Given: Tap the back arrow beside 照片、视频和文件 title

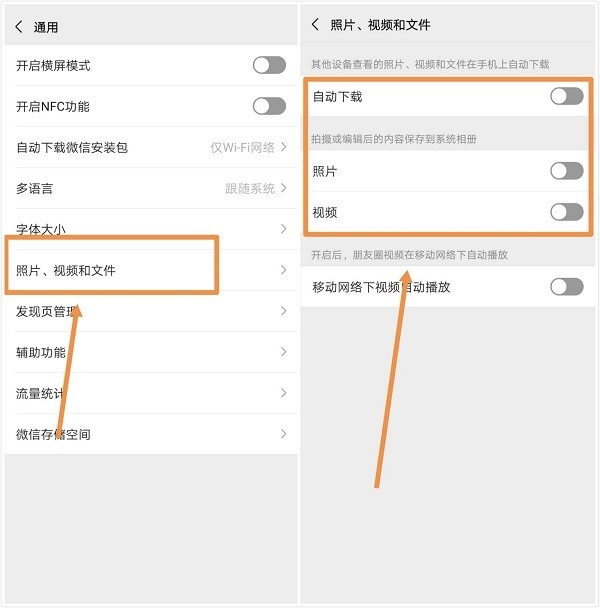Looking at the screenshot, I should 315,24.
